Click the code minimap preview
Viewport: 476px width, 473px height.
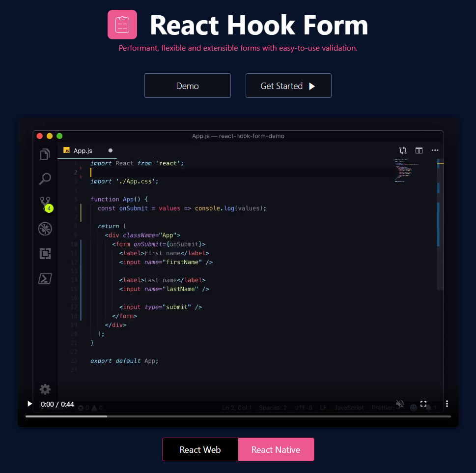click(407, 170)
